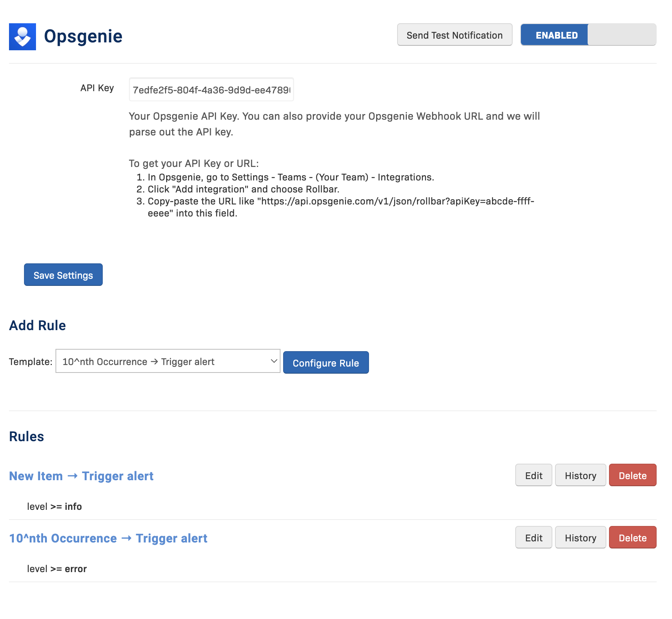Delete the New Item rule
The height and width of the screenshot is (619, 672).
[x=633, y=475]
